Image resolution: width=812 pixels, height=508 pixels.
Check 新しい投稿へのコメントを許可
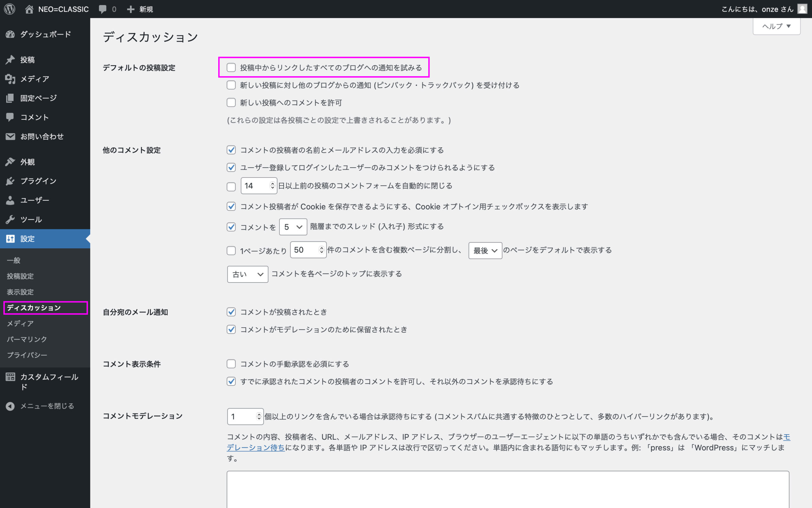point(231,103)
